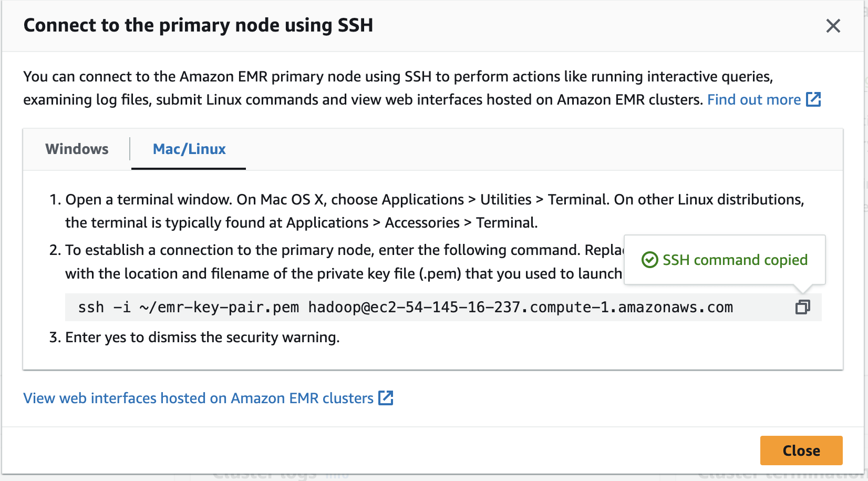Click step 1 Open a terminal window text
Screen dimensions: 868x481
[435, 211]
